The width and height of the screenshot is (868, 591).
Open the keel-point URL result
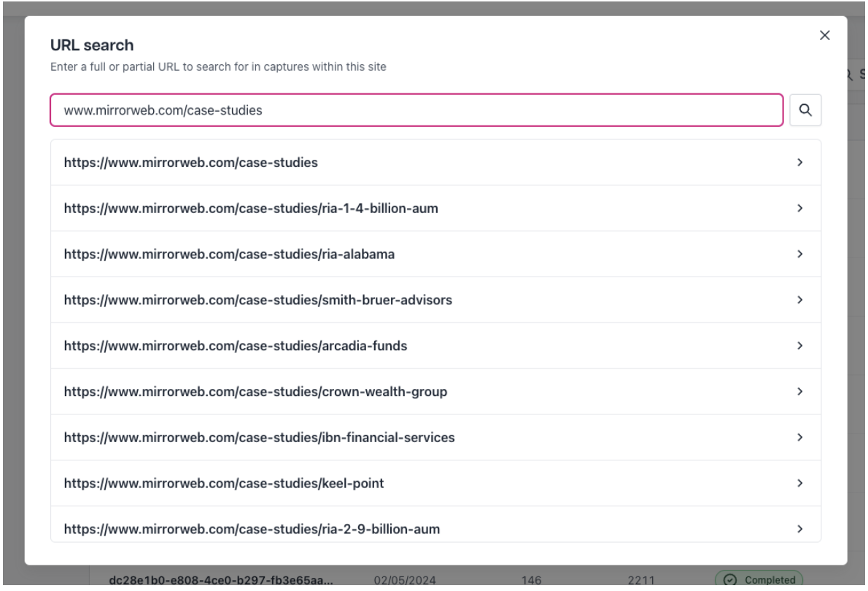tap(435, 483)
